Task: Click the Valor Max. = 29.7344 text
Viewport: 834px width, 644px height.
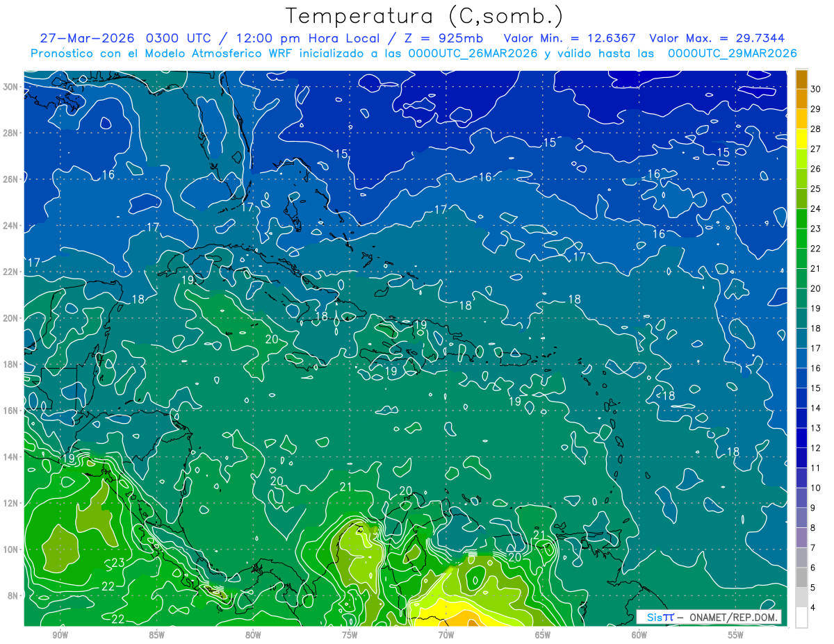Action: tap(717, 38)
